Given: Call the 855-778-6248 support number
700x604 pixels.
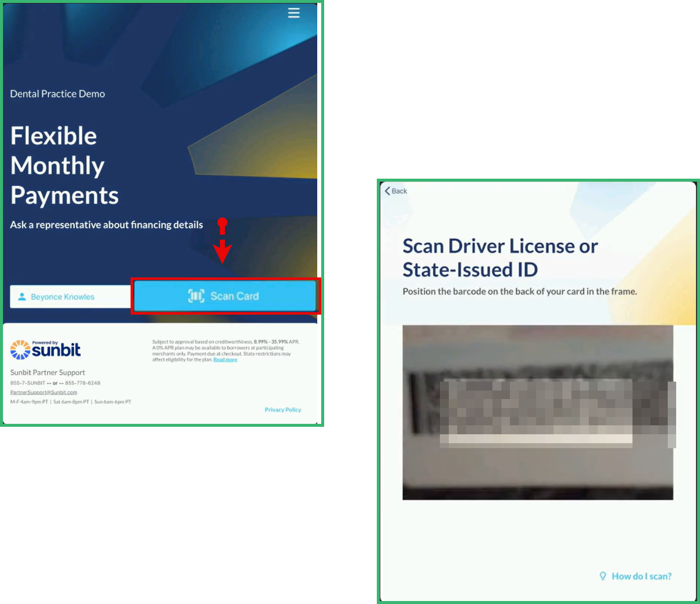Looking at the screenshot, I should pos(82,383).
